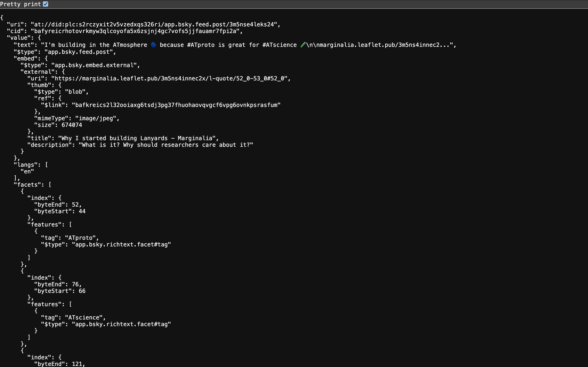Click the cyclone emoji in the post text
Screen dimensions: 588x367
[x=153, y=45]
